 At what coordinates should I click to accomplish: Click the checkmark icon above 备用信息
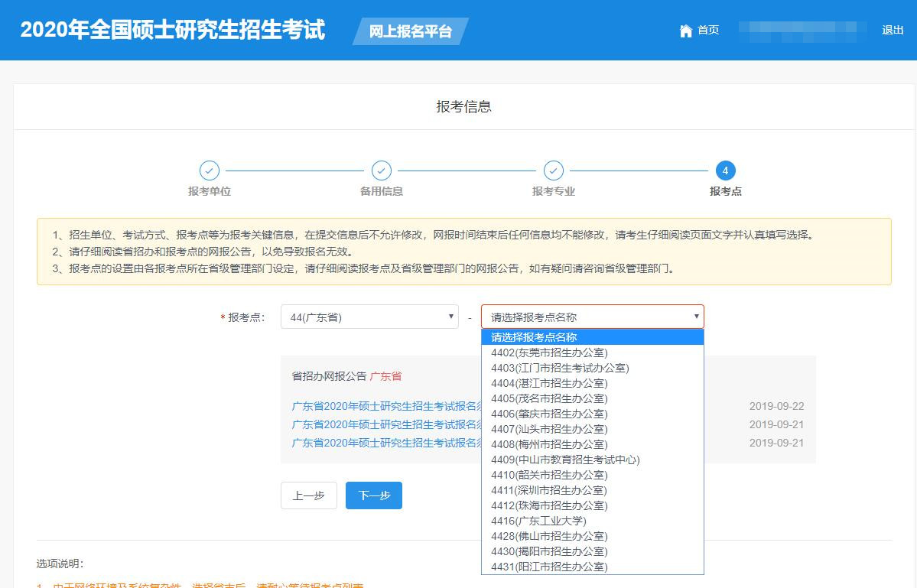[x=382, y=171]
